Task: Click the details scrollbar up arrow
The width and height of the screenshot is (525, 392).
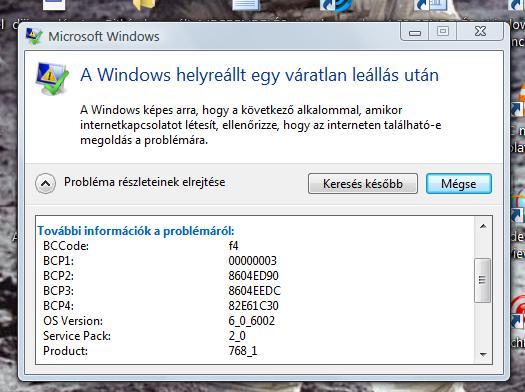Action: click(x=483, y=226)
